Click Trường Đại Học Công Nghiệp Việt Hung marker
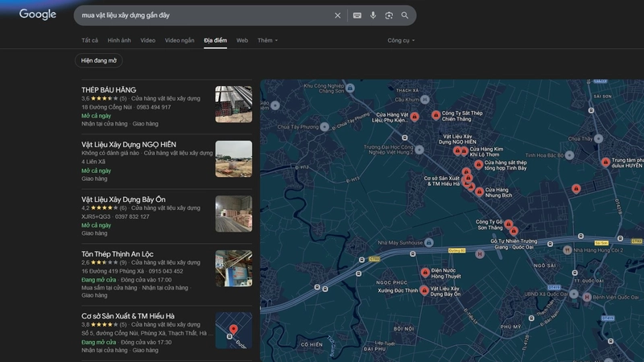 point(419,150)
